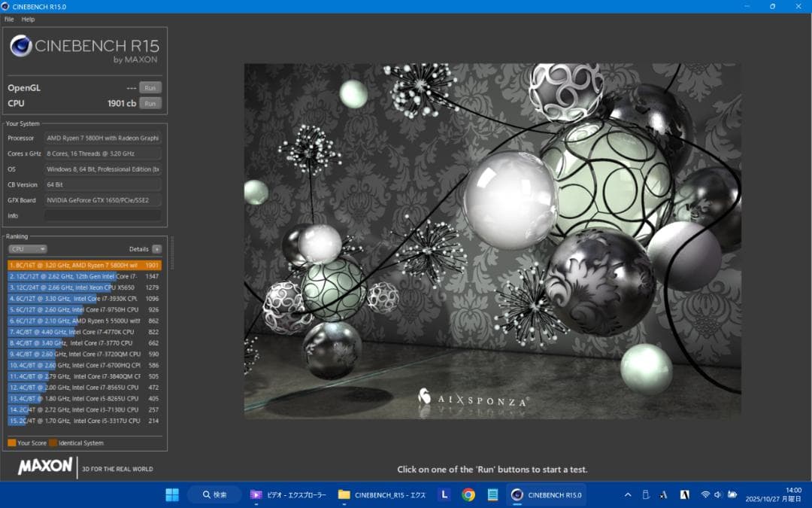Launch Google Chrome from the taskbar
The height and width of the screenshot is (508, 812).
click(x=470, y=494)
